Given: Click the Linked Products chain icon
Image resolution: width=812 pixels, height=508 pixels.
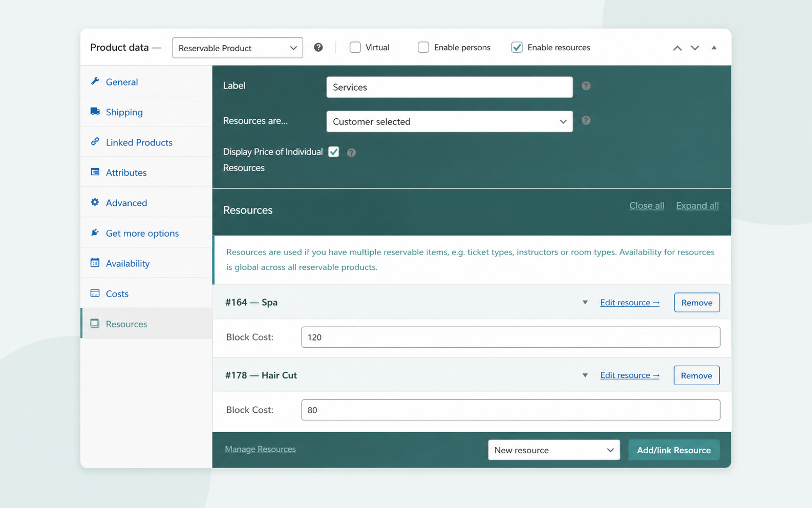Looking at the screenshot, I should coord(95,142).
